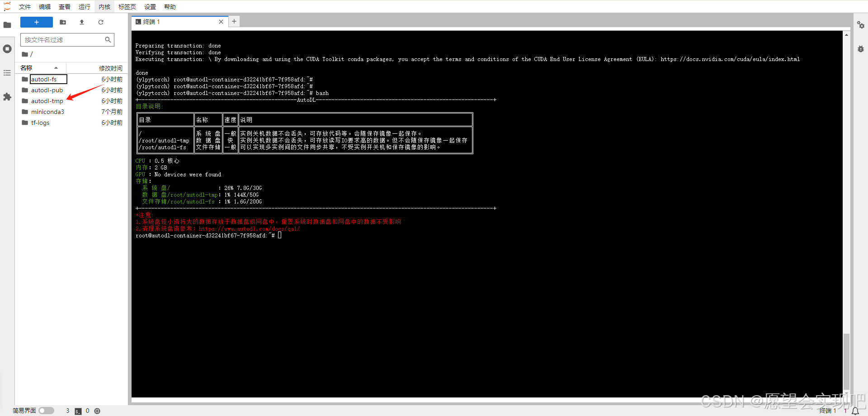Add a new launcher tab with plus
This screenshot has width=868, height=416.
coord(234,21)
